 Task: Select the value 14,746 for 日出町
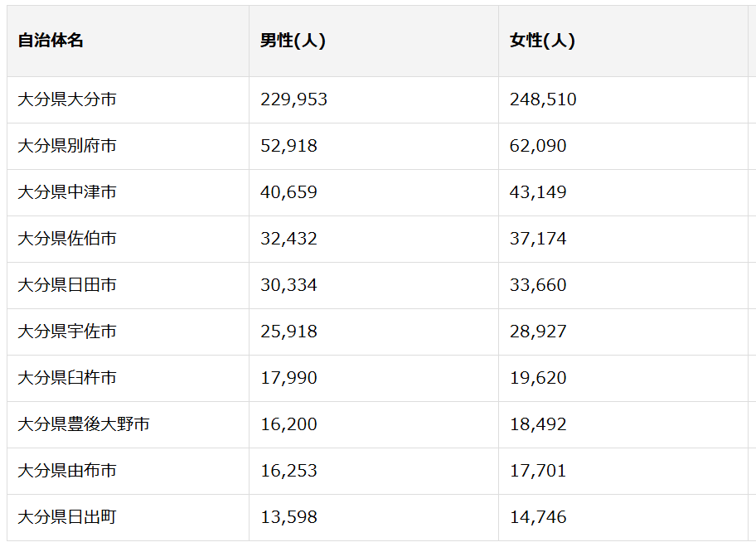pyautogui.click(x=538, y=518)
